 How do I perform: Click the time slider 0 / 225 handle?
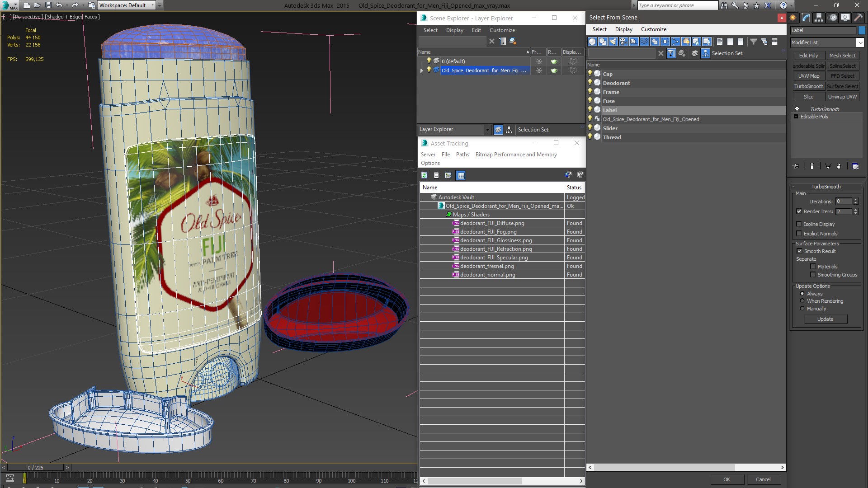click(x=35, y=468)
